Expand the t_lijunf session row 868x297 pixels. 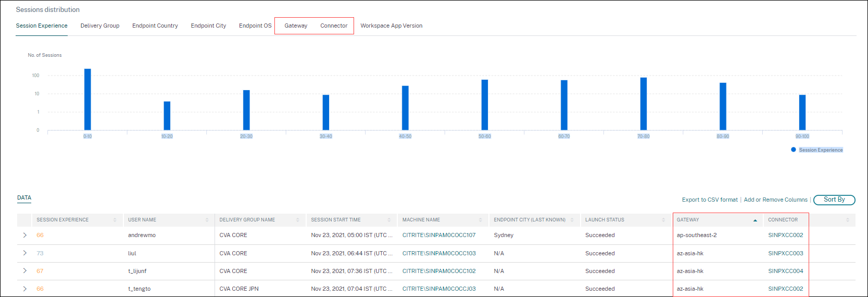(x=24, y=271)
